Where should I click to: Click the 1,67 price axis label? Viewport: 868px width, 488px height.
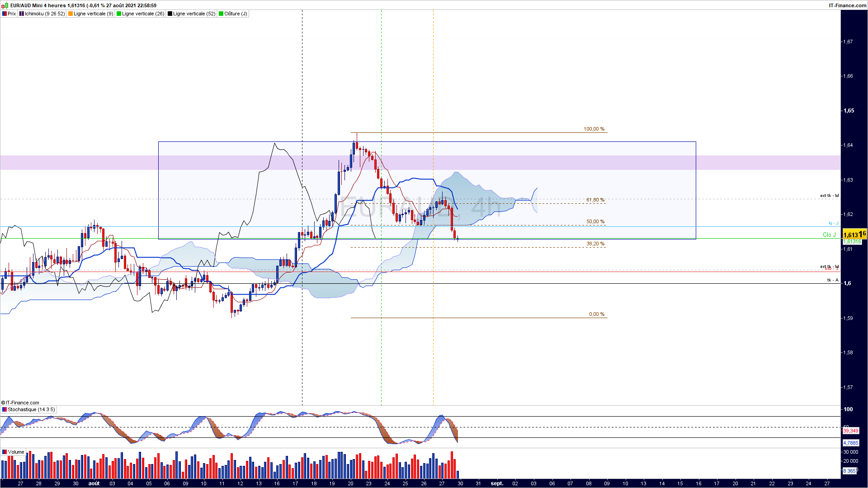tap(849, 42)
